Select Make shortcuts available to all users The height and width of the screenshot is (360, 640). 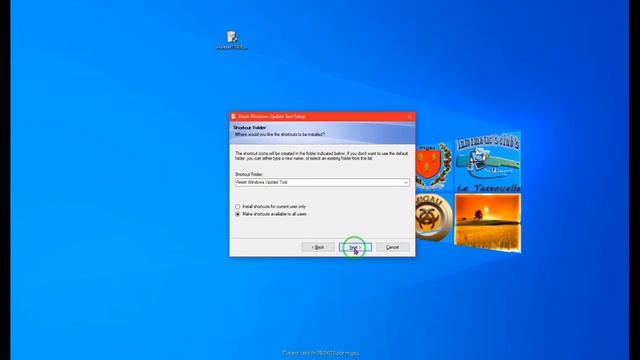pos(271,214)
